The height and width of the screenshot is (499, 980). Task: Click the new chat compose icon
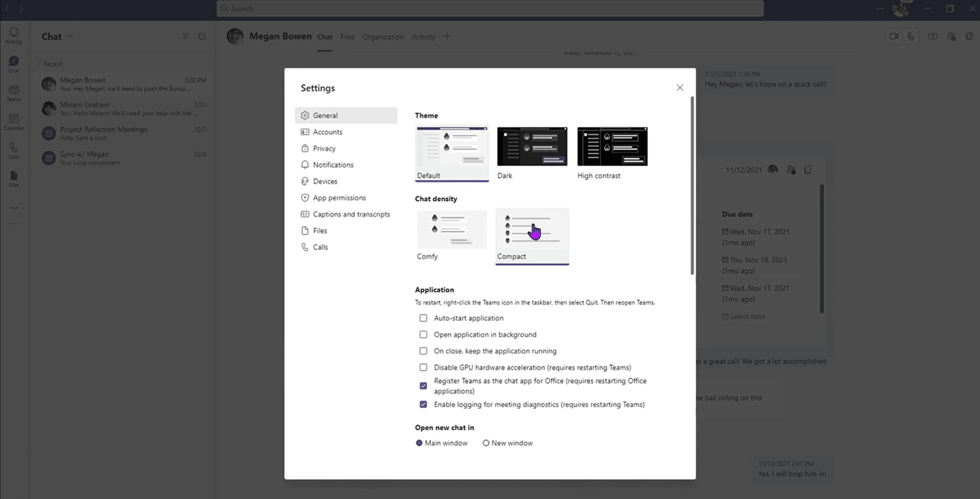click(x=202, y=36)
